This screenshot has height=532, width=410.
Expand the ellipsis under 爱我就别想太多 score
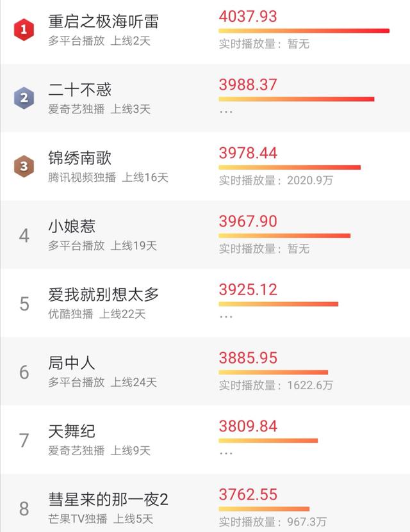[x=226, y=316]
